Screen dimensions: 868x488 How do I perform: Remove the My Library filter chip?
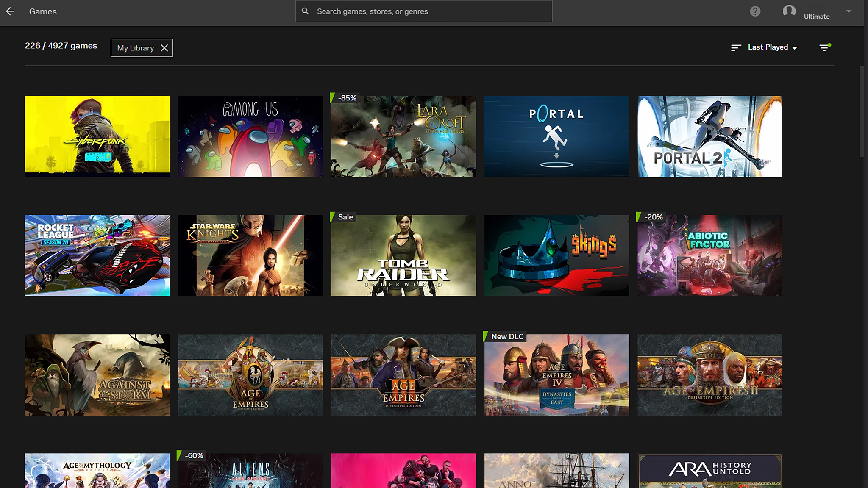(165, 48)
